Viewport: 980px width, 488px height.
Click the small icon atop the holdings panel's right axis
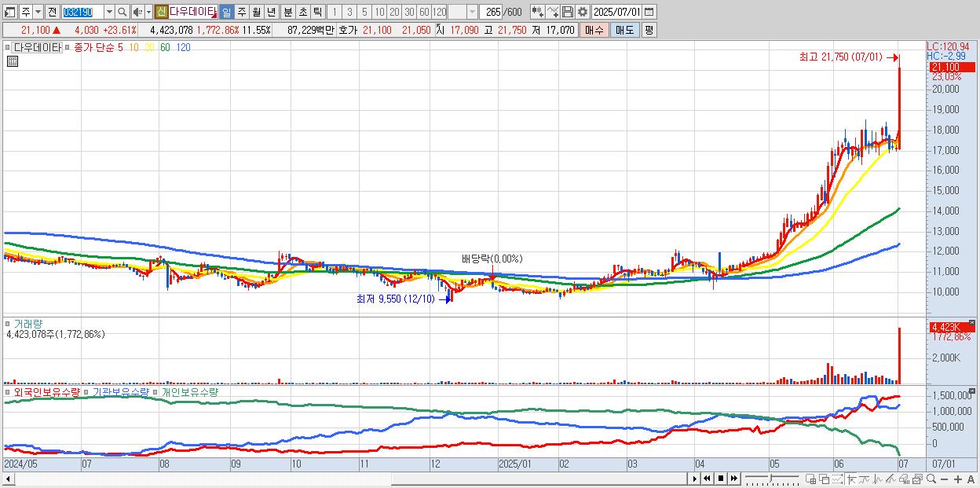(x=971, y=390)
